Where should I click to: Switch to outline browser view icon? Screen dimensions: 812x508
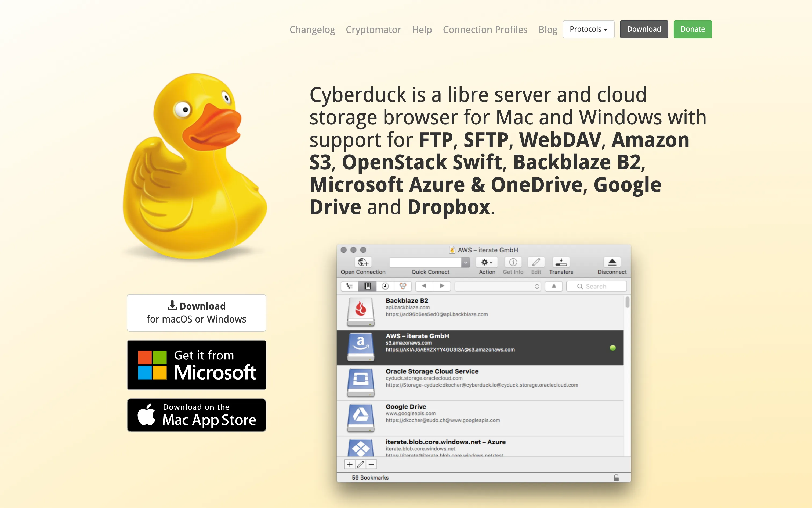point(350,286)
